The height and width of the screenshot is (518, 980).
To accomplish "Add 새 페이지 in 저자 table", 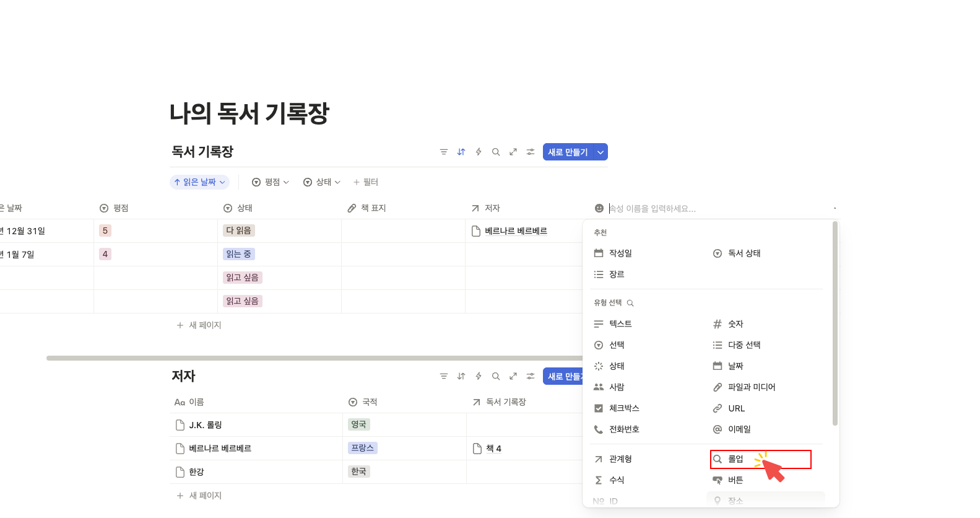I will [199, 496].
